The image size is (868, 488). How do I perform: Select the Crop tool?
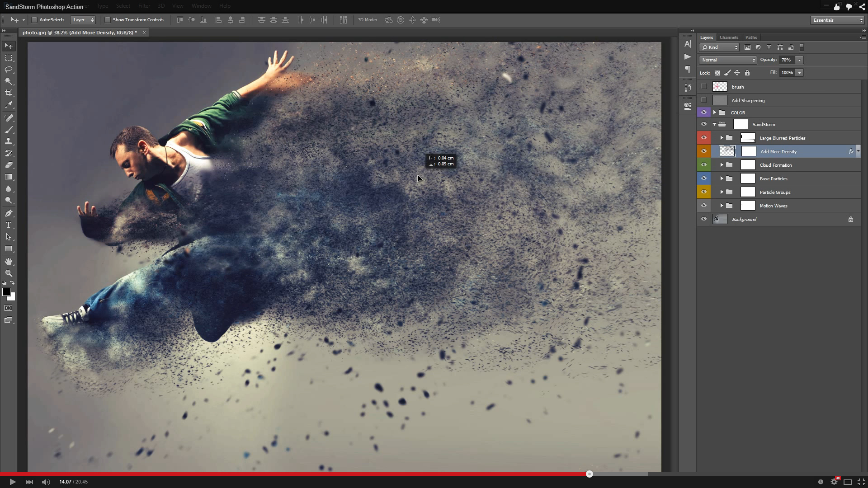pyautogui.click(x=9, y=93)
